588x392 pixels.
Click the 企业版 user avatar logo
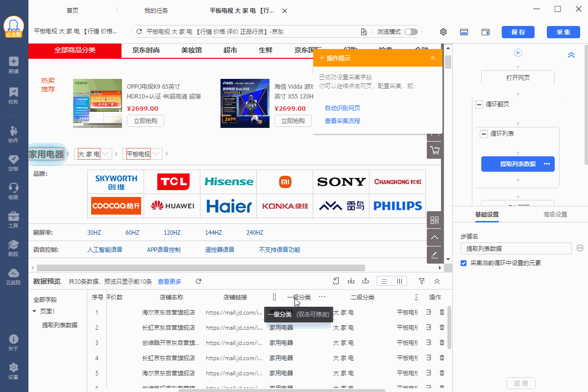pos(14,27)
